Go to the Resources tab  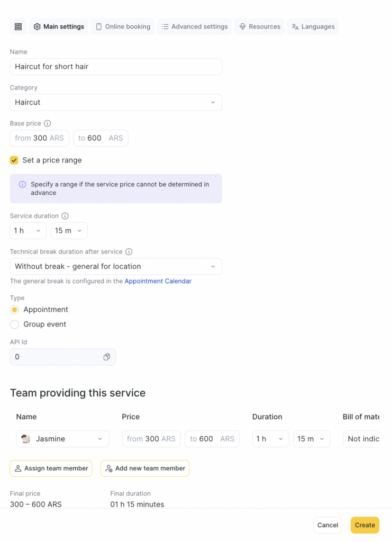coord(259,26)
